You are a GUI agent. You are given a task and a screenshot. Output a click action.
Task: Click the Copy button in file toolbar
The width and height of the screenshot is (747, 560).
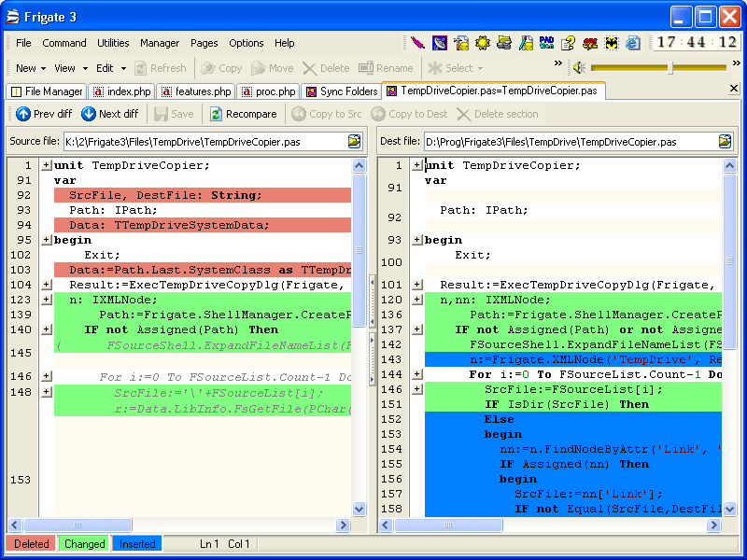pos(221,68)
